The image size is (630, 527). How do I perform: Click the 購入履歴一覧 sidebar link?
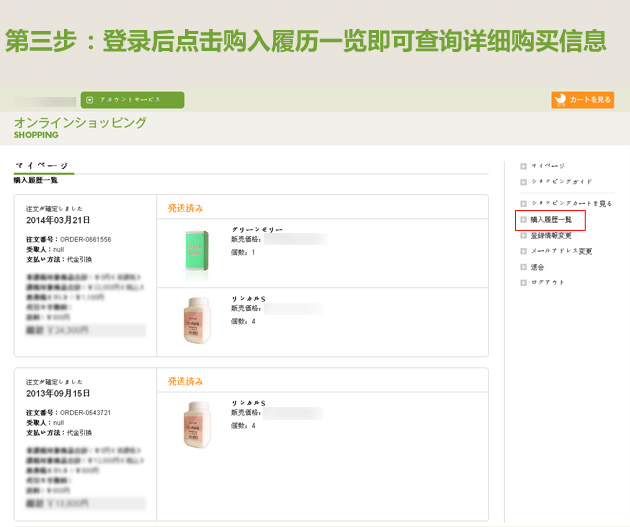(551, 219)
